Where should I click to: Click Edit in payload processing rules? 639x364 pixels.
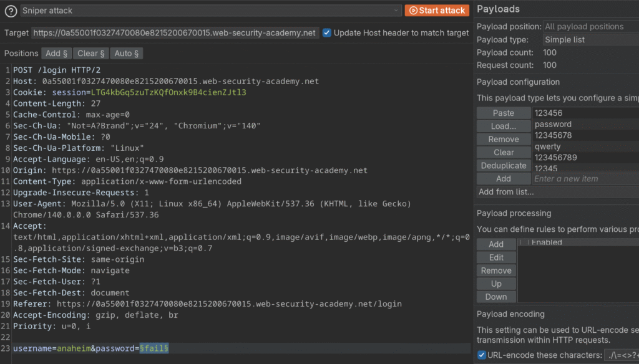click(x=496, y=257)
